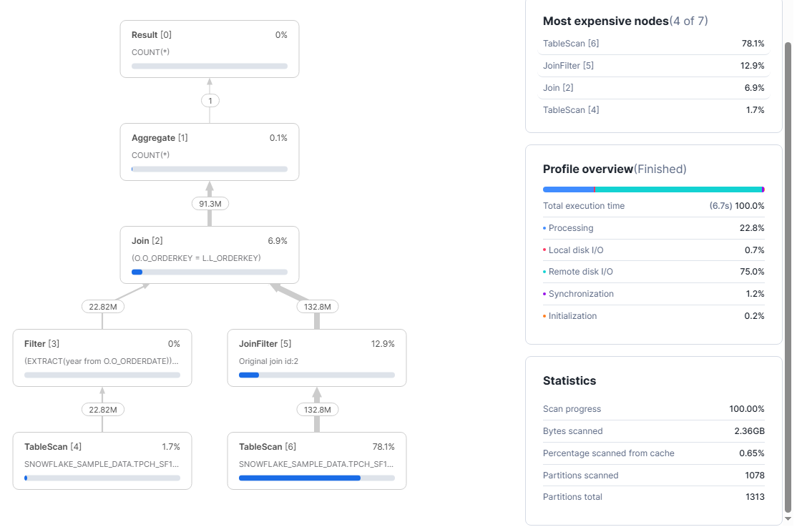Select TableScan [4] in the query graph

[102, 460]
